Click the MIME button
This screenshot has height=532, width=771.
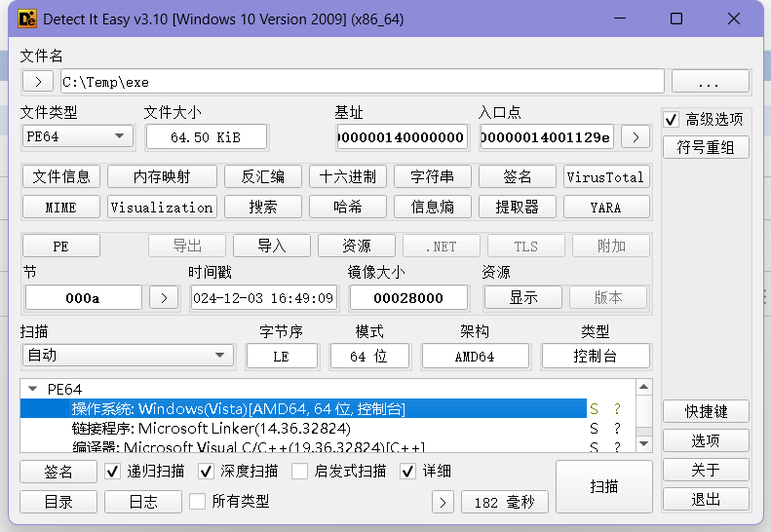pyautogui.click(x=61, y=207)
